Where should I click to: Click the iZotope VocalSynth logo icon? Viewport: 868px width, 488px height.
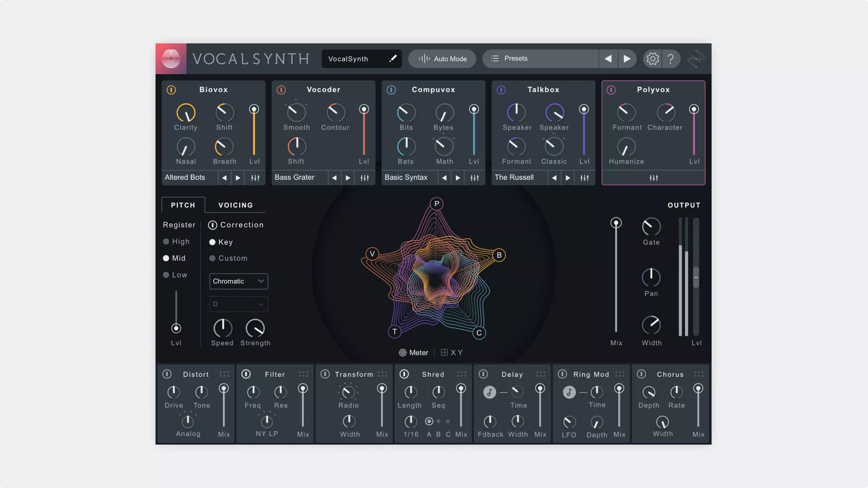click(x=171, y=59)
